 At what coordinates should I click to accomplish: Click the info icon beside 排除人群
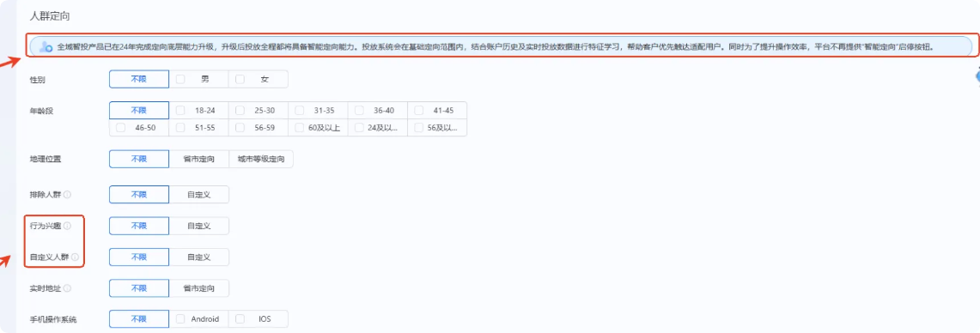(x=68, y=194)
